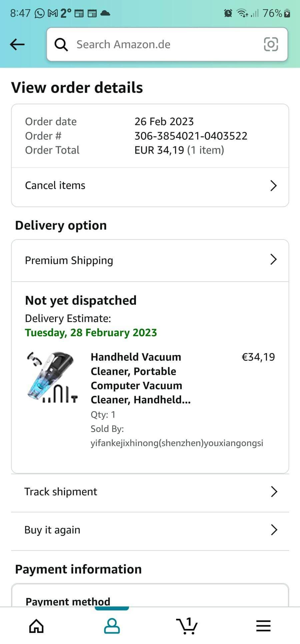The height and width of the screenshot is (644, 300).
Task: Tap the back arrow icon
Action: pos(17,44)
